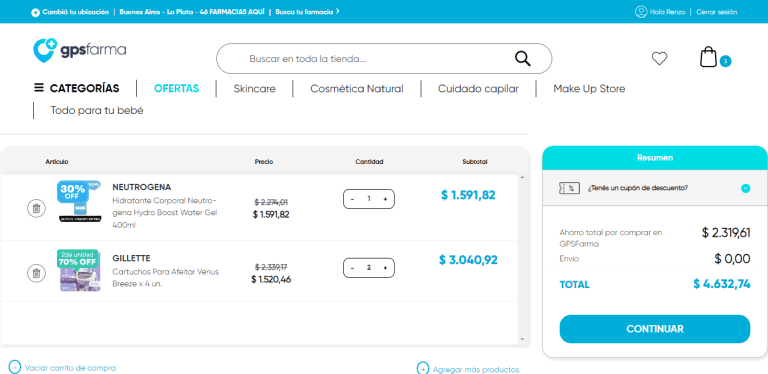Click Cambiá tu ubicación link
The image size is (768, 374).
click(x=75, y=12)
